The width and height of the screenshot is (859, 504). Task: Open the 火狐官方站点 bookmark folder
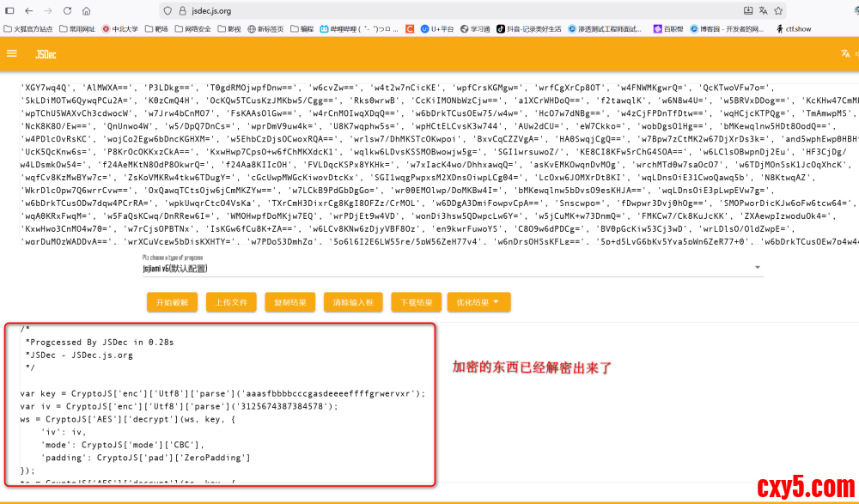(28, 29)
